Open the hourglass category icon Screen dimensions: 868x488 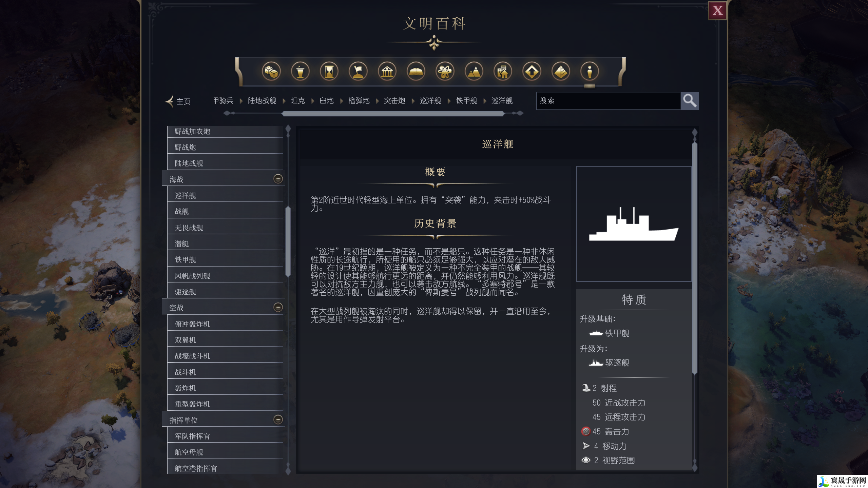[329, 72]
